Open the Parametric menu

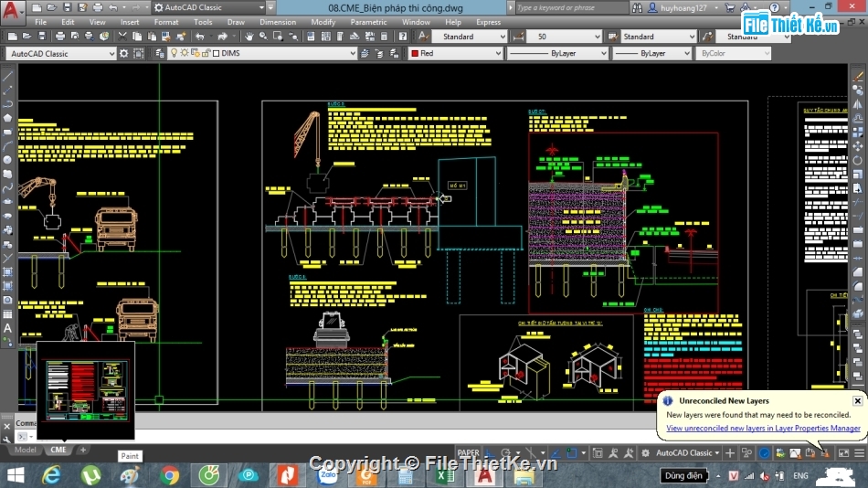tap(368, 22)
